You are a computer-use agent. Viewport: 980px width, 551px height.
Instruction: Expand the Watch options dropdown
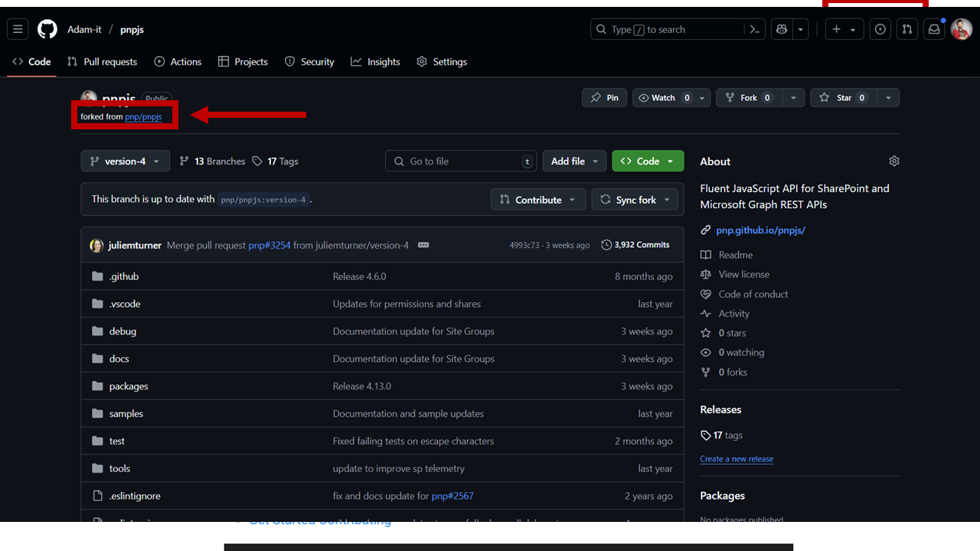pyautogui.click(x=702, y=98)
